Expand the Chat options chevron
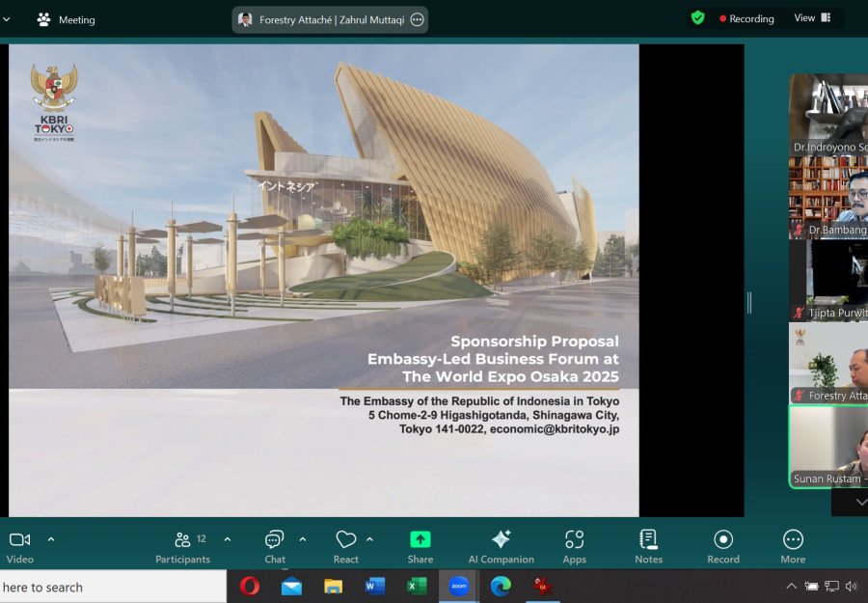The image size is (868, 603). 303,539
